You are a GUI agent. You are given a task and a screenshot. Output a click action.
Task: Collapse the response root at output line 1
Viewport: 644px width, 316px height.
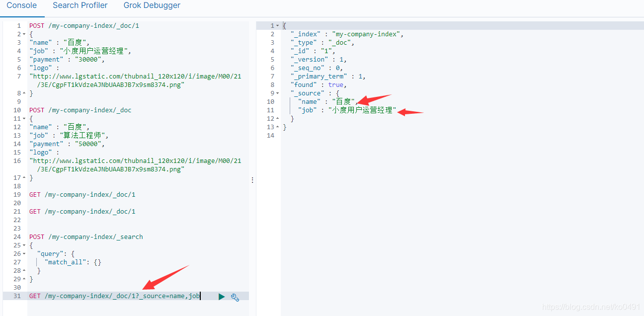[277, 26]
